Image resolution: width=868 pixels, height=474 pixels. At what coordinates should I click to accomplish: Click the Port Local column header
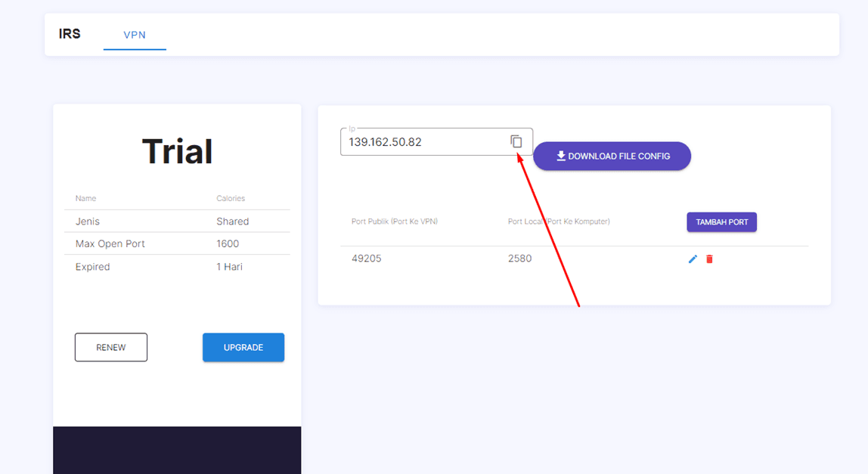coord(559,222)
